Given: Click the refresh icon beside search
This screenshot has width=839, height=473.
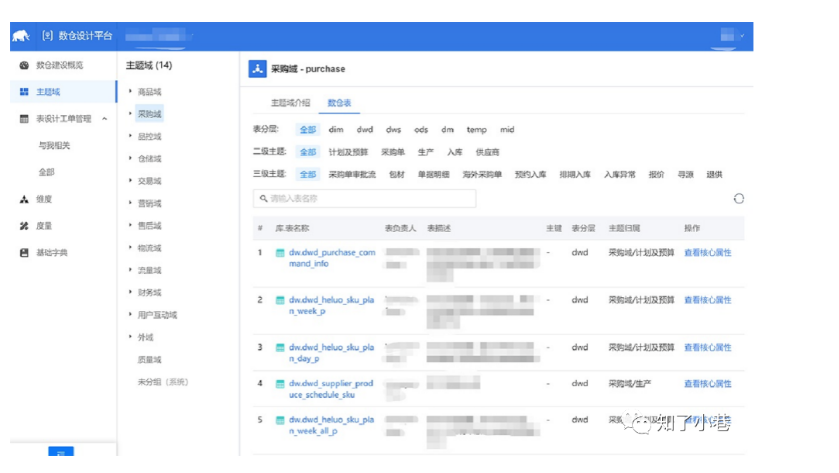Looking at the screenshot, I should pos(738,199).
